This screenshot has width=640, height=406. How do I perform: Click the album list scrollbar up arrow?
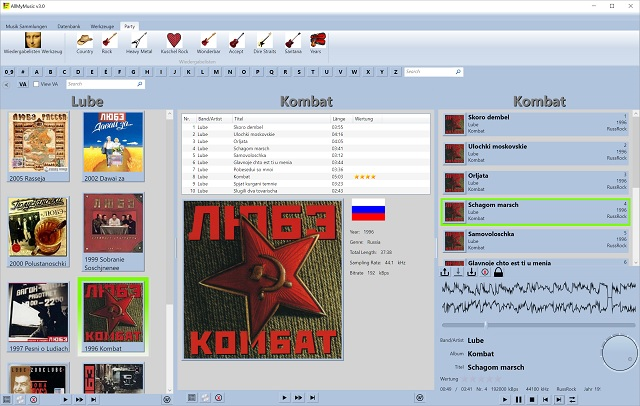click(170, 114)
